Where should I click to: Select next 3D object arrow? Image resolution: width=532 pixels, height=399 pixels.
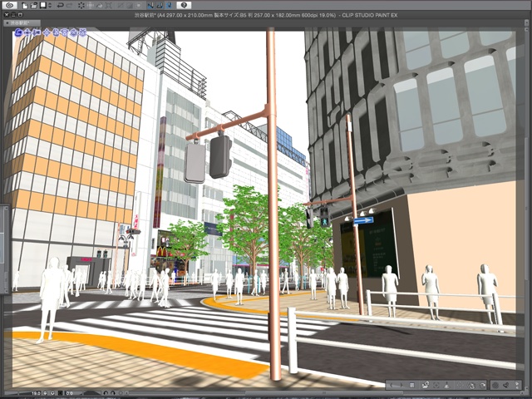point(401,385)
